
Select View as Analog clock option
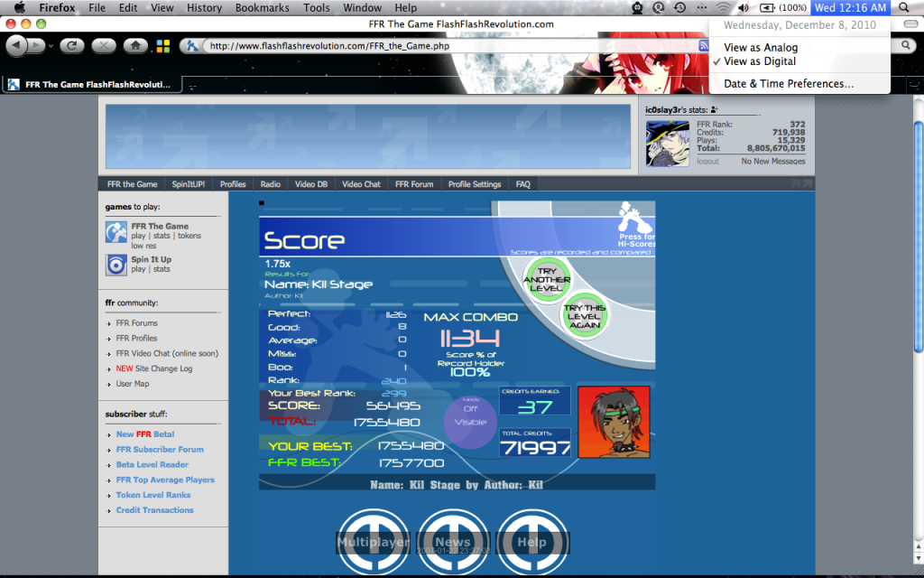click(761, 48)
